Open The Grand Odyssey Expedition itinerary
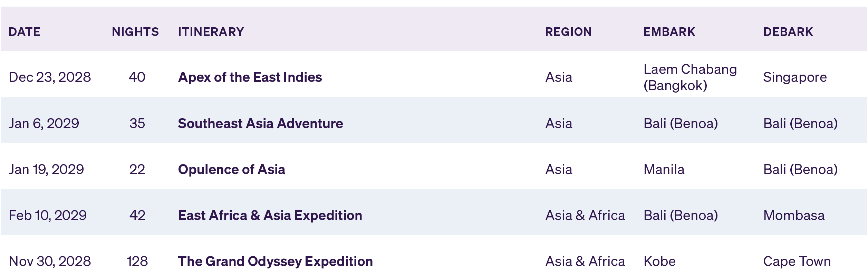 click(275, 262)
